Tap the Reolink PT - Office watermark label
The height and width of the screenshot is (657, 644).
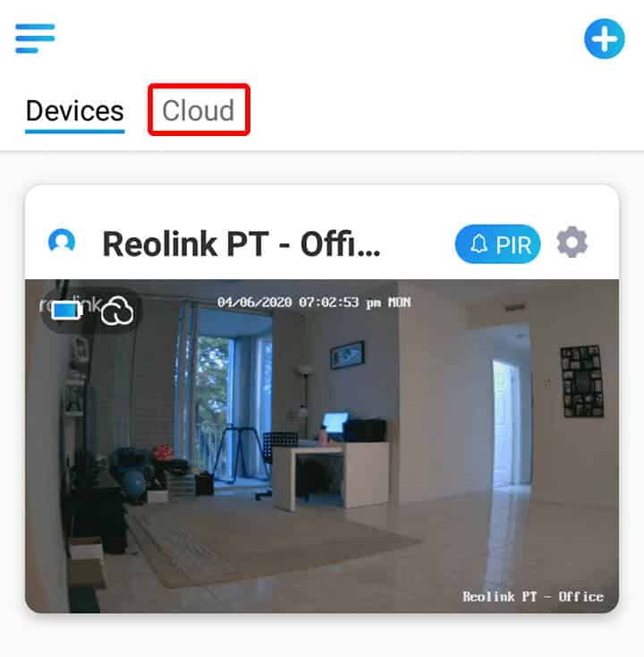tap(532, 596)
